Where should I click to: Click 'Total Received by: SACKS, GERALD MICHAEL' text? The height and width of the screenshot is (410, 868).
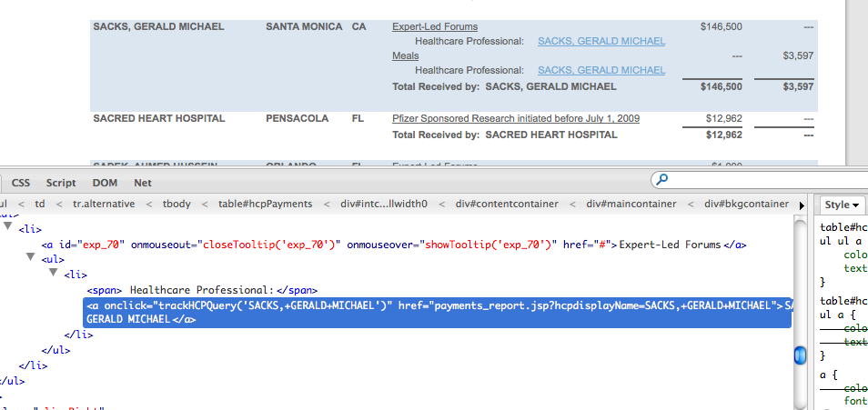[504, 86]
